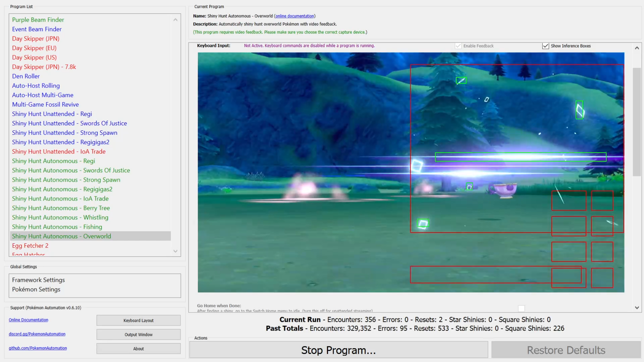Open the Output Window
This screenshot has width=644, height=362.
pos(138,335)
